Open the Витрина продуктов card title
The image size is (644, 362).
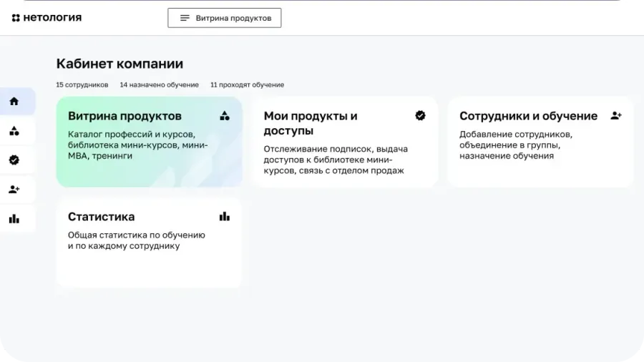pyautogui.click(x=125, y=116)
